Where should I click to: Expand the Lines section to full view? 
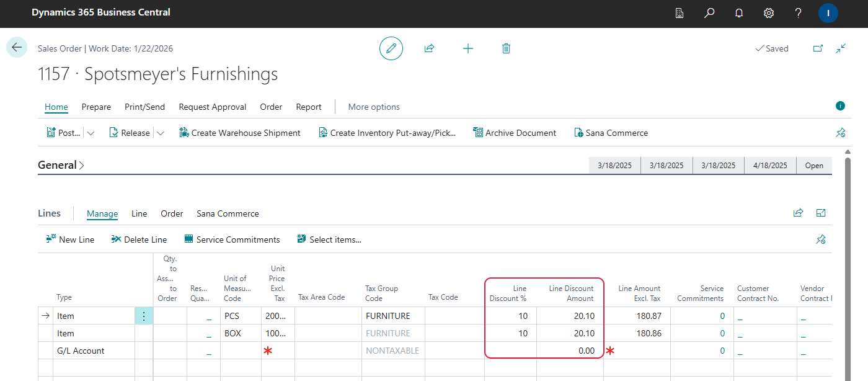[x=821, y=213]
